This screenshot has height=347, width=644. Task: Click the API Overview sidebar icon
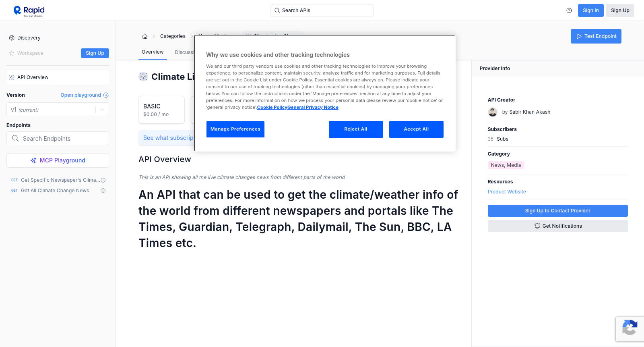pos(12,77)
